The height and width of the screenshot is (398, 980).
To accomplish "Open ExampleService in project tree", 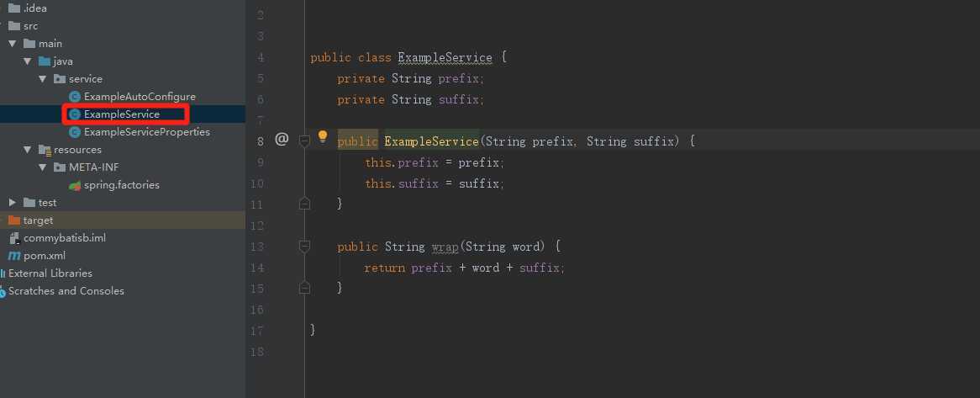I will point(121,114).
